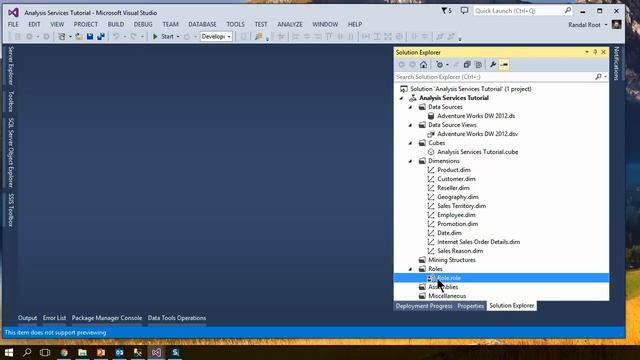This screenshot has height=360, width=640.
Task: Select Product.dim in Dimensions
Action: tap(454, 170)
